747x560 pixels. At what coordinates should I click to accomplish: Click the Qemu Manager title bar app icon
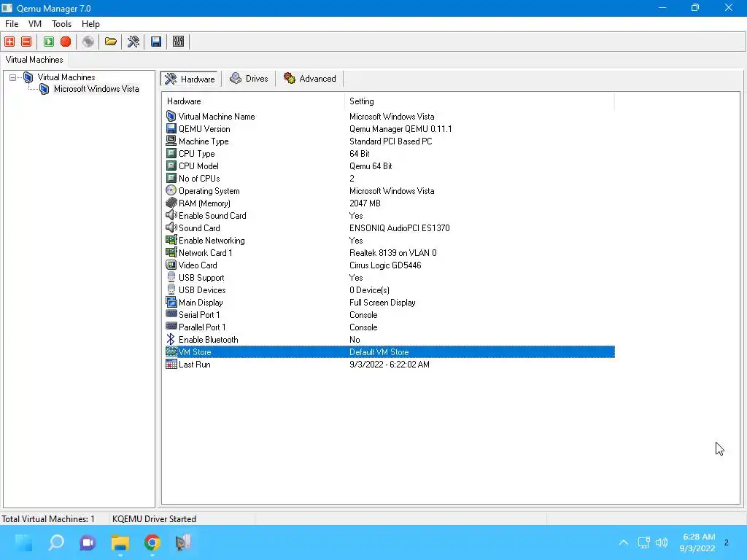pyautogui.click(x=7, y=8)
